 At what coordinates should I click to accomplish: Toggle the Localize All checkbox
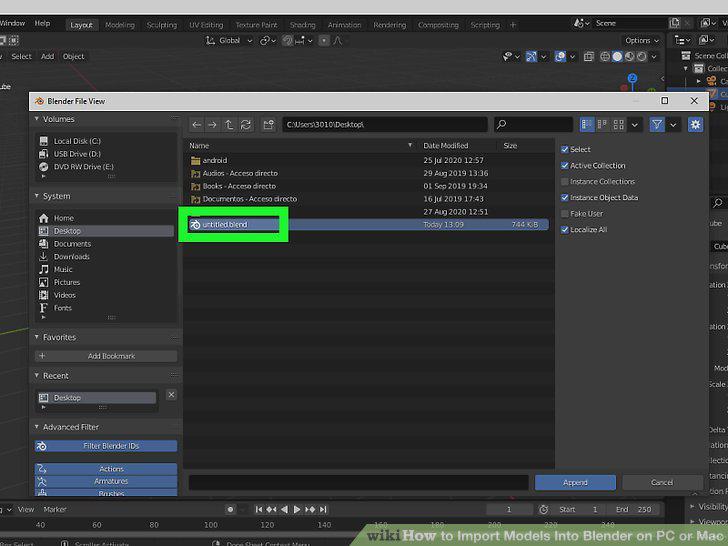pyautogui.click(x=565, y=230)
